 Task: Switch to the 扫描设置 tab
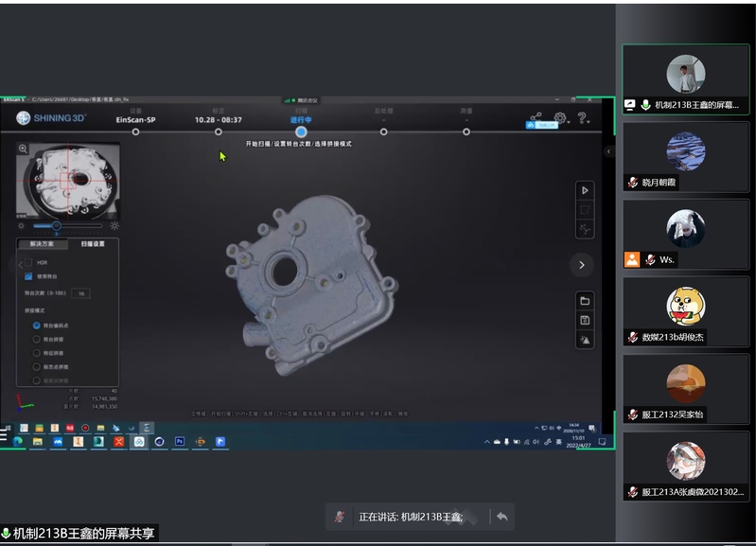[x=93, y=244]
